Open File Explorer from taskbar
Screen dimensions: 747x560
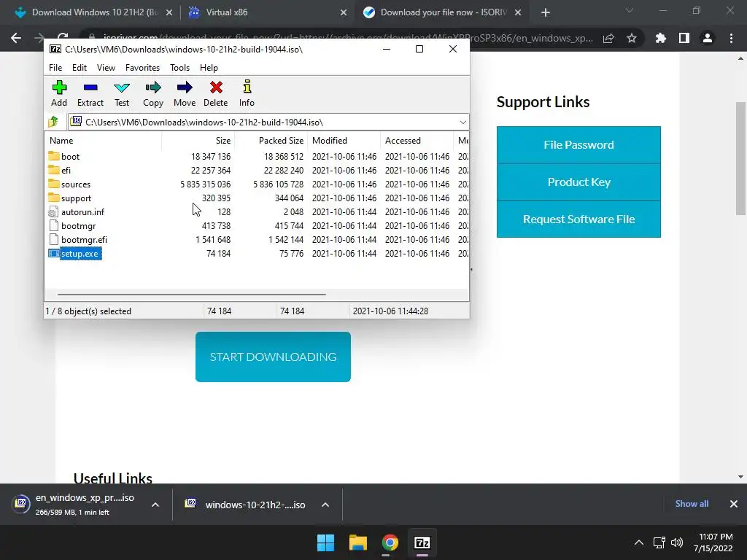point(357,542)
